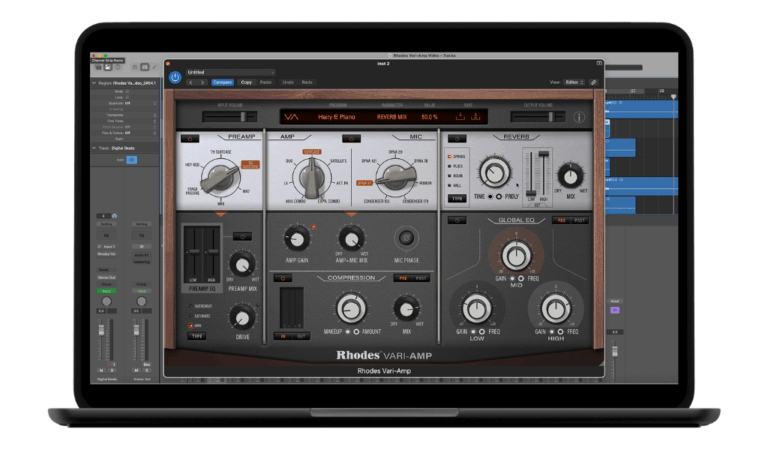Click the Preamp EQ Low fader
The width and height of the screenshot is (768, 450).
pos(194,253)
